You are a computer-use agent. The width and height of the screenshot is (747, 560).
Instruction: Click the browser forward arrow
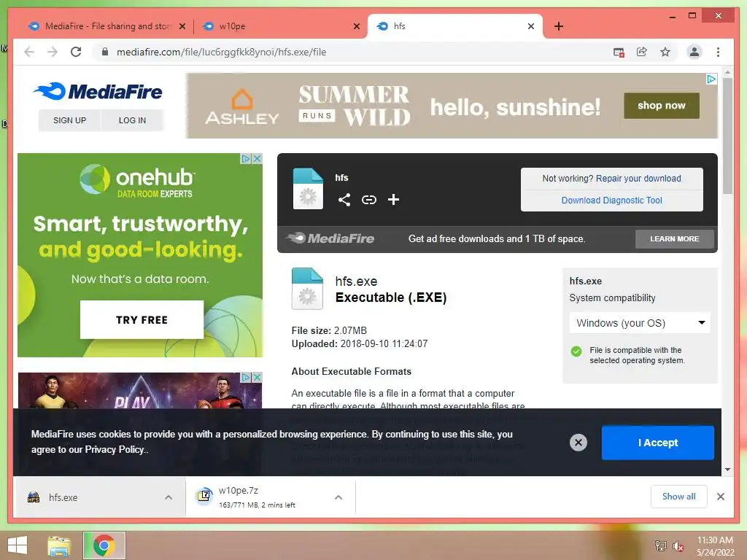pyautogui.click(x=53, y=52)
